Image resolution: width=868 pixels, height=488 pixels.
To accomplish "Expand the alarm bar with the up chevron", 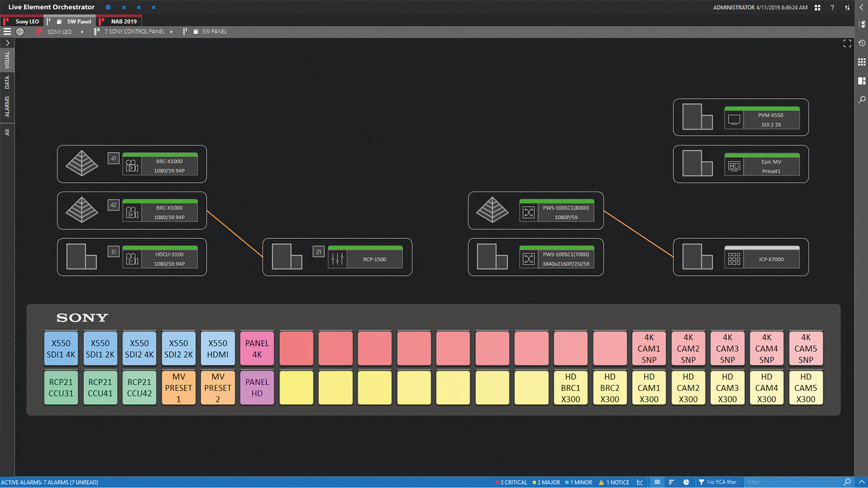I will tap(861, 482).
